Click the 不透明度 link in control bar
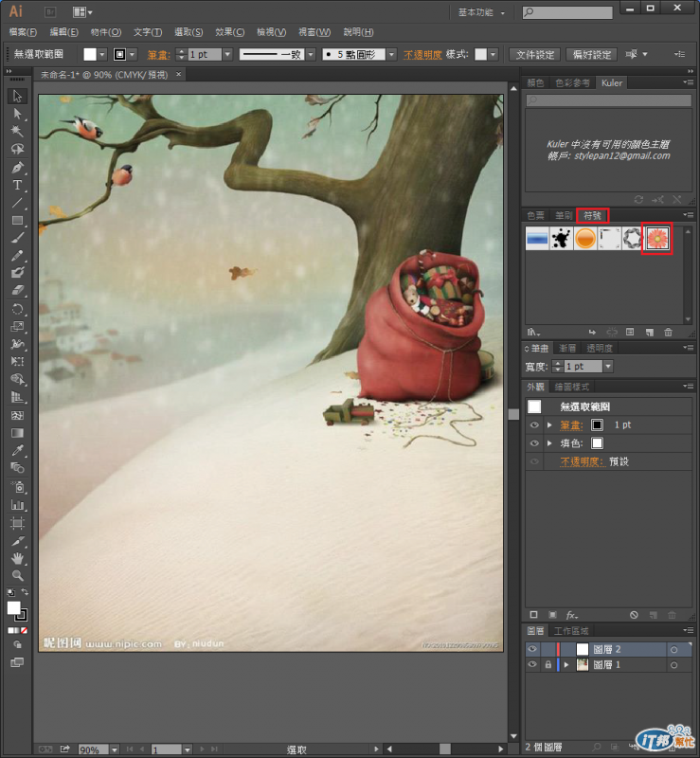 422,55
